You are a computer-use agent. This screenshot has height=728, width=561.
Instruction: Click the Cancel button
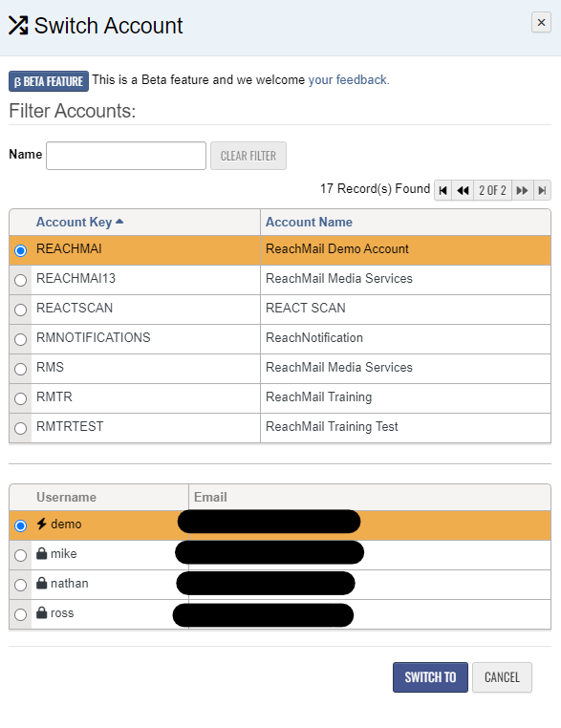pyautogui.click(x=502, y=677)
